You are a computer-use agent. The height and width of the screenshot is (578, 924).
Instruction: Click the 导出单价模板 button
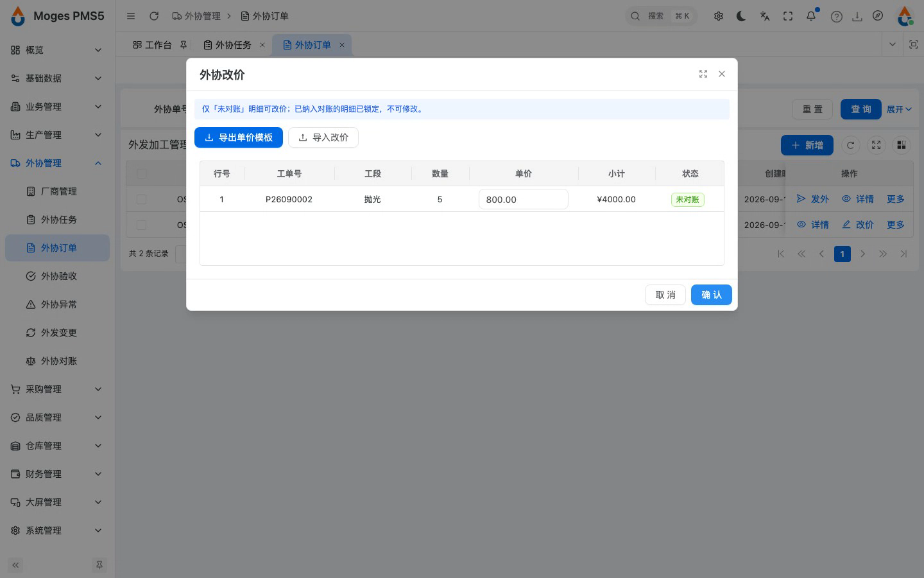239,137
